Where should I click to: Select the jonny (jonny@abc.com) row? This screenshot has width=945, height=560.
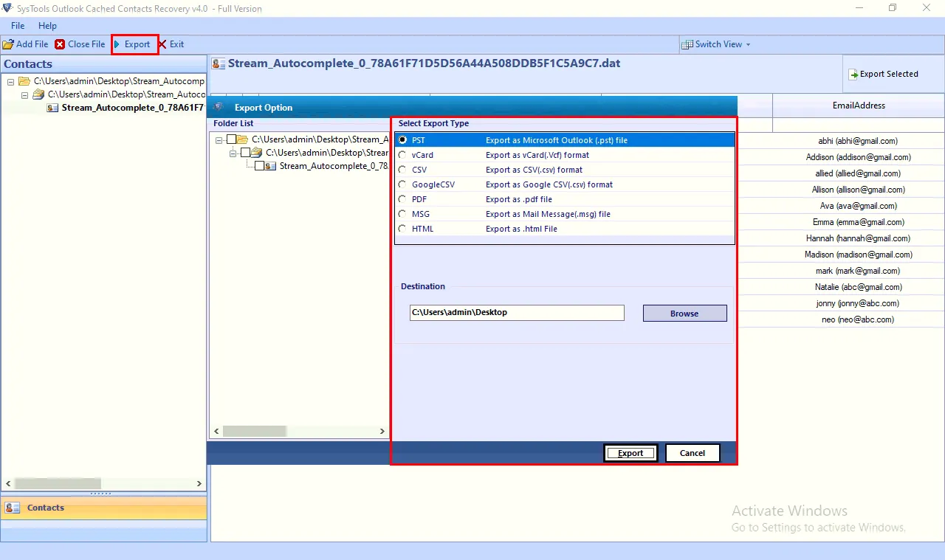point(858,303)
